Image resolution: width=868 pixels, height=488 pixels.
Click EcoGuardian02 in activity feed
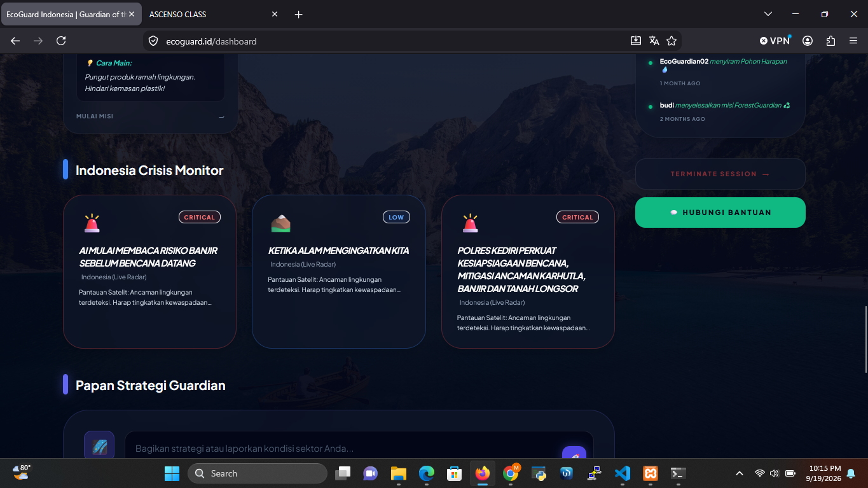click(684, 62)
